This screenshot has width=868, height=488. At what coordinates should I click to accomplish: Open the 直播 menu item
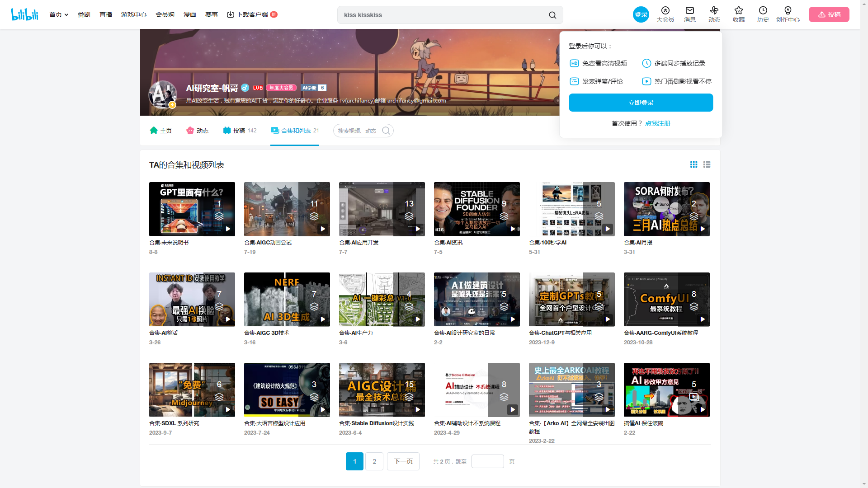click(106, 14)
